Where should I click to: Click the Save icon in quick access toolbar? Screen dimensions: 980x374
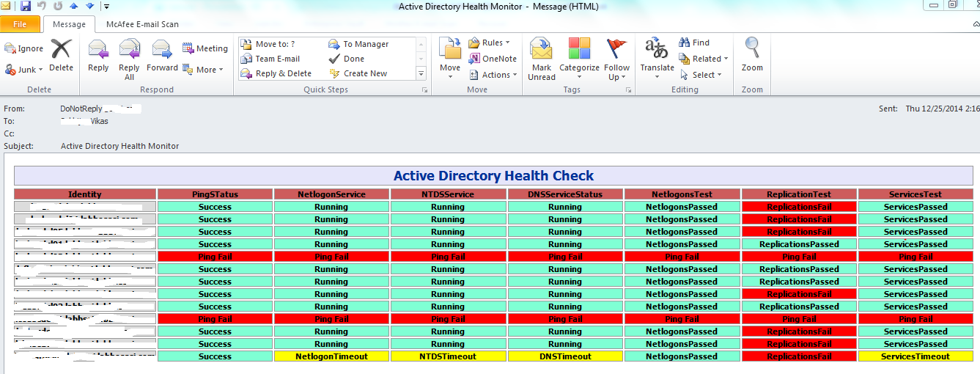(x=26, y=6)
